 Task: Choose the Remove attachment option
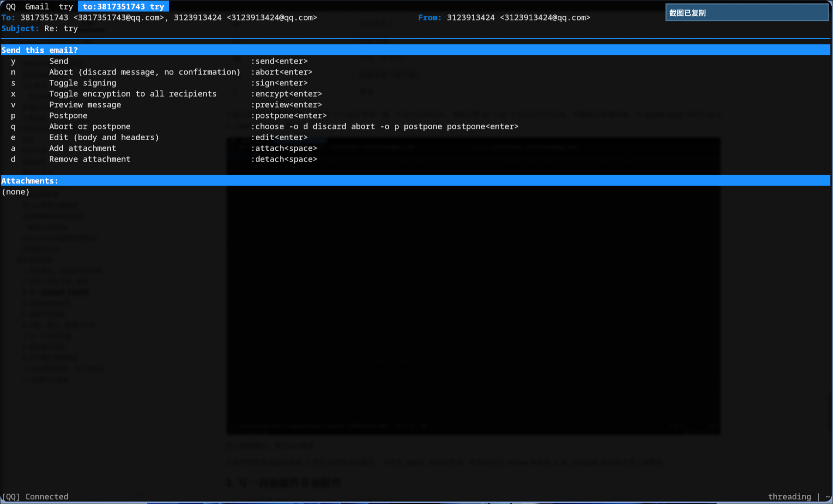[x=90, y=159]
